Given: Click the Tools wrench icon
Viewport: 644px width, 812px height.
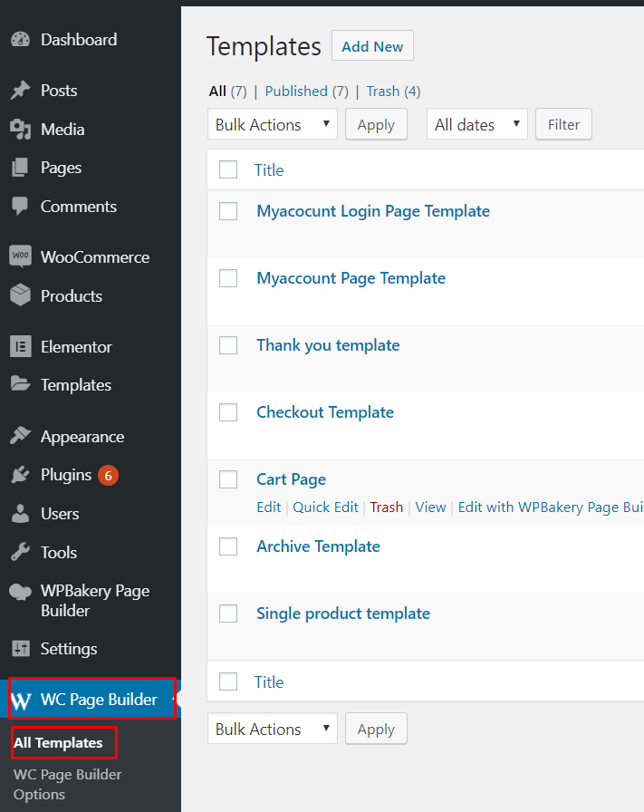Looking at the screenshot, I should [x=21, y=552].
